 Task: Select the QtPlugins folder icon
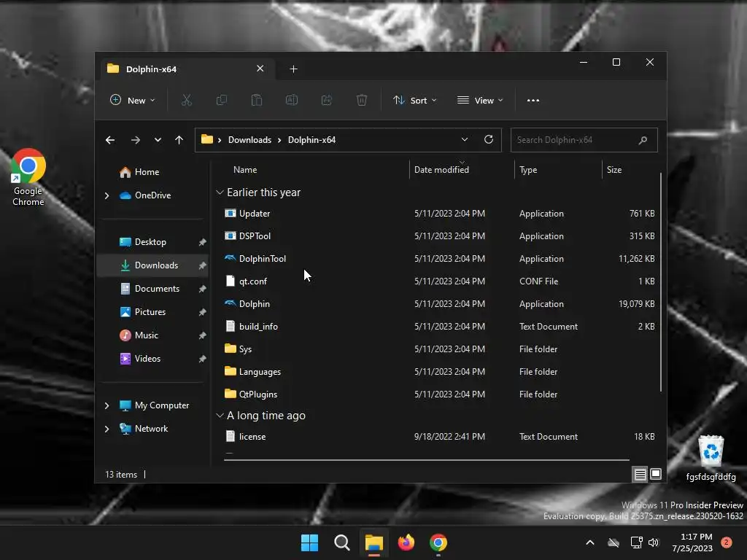230,393
